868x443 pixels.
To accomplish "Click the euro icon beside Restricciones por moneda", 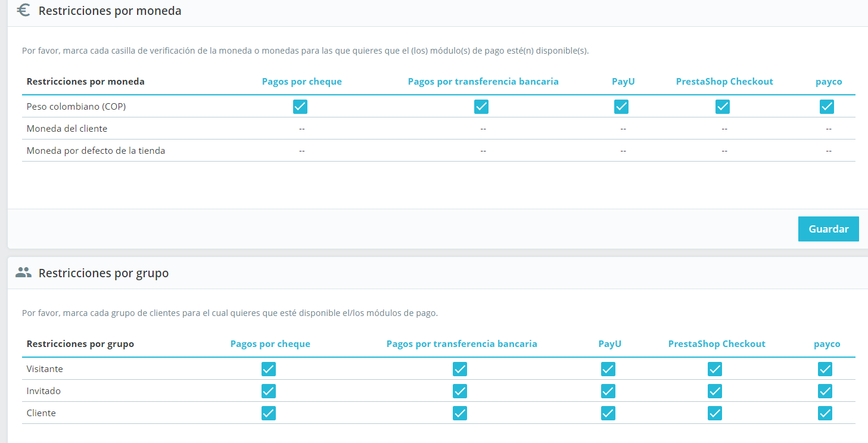I will (24, 10).
